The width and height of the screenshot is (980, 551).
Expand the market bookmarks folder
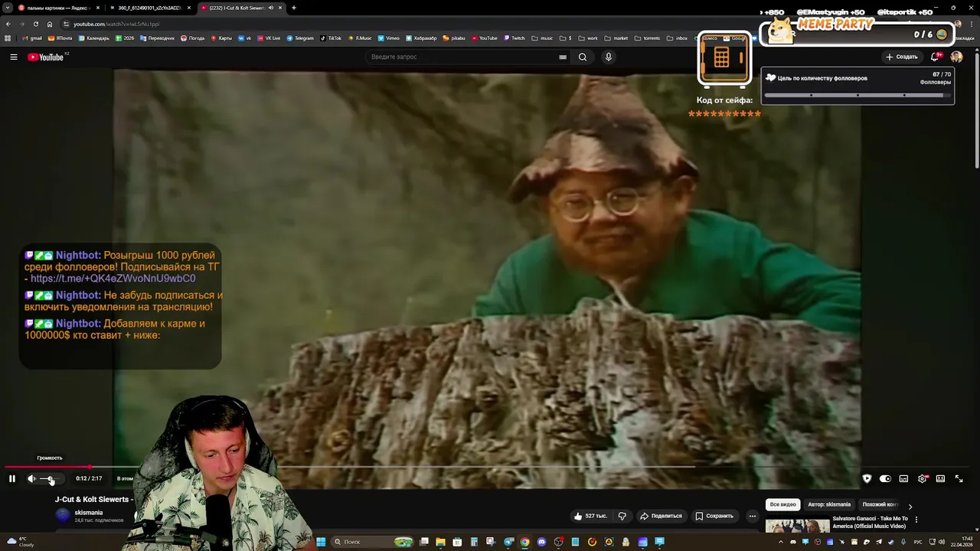[616, 38]
